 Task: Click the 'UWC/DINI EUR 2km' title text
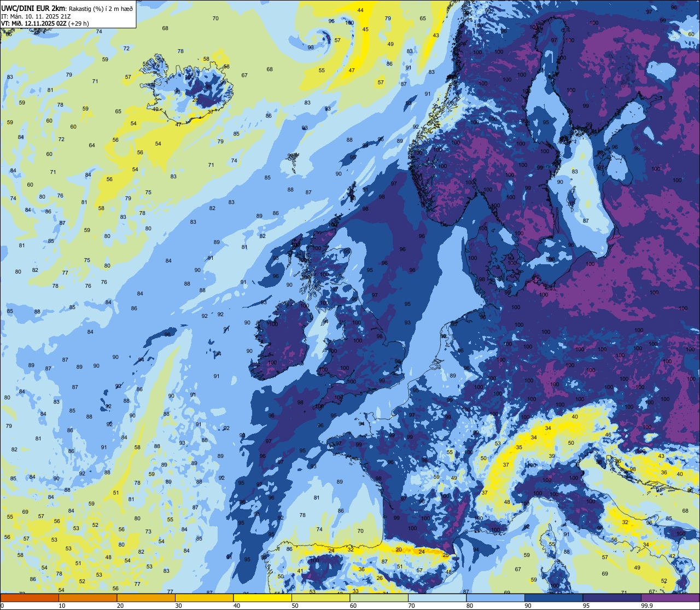(x=33, y=8)
